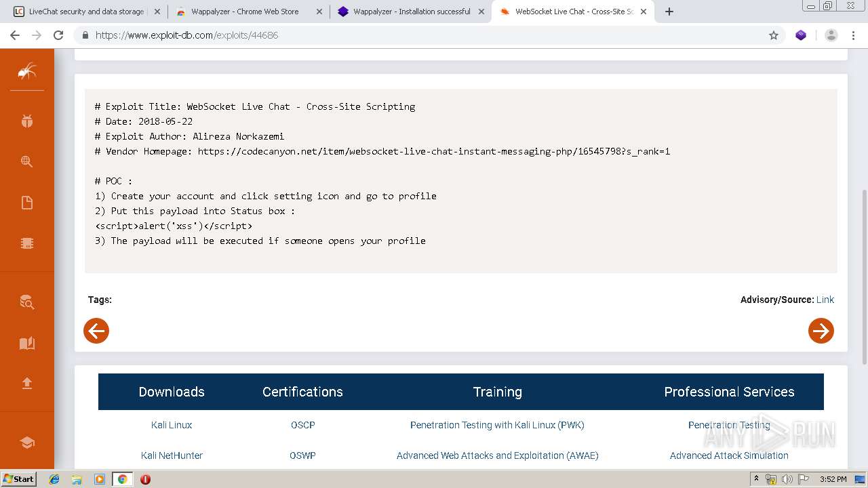Click the browser Back arrow

[x=15, y=35]
